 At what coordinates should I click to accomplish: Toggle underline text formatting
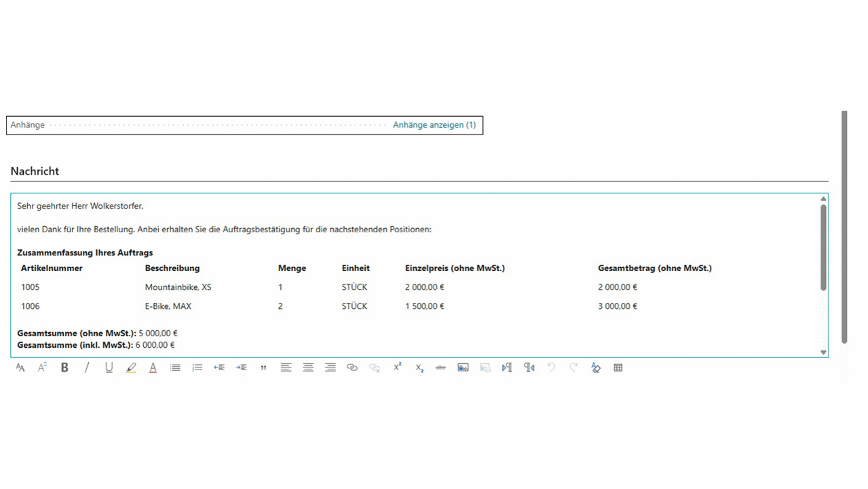(x=109, y=367)
